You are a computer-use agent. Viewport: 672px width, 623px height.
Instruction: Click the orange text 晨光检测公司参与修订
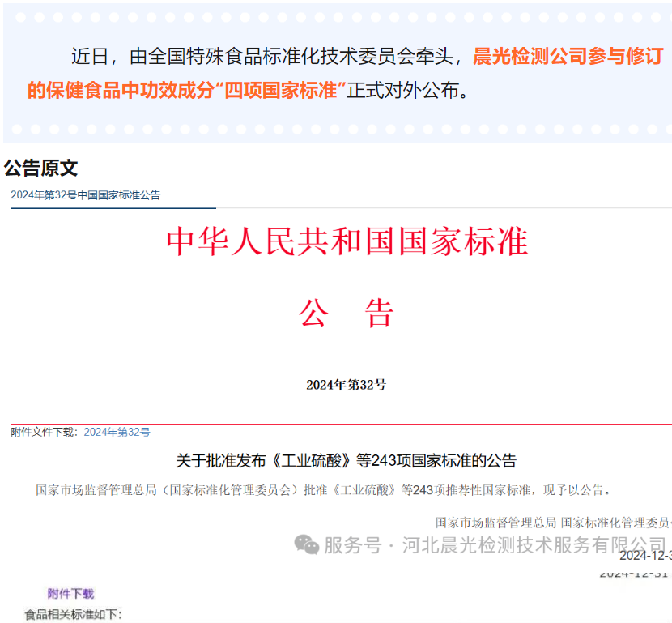pos(568,56)
